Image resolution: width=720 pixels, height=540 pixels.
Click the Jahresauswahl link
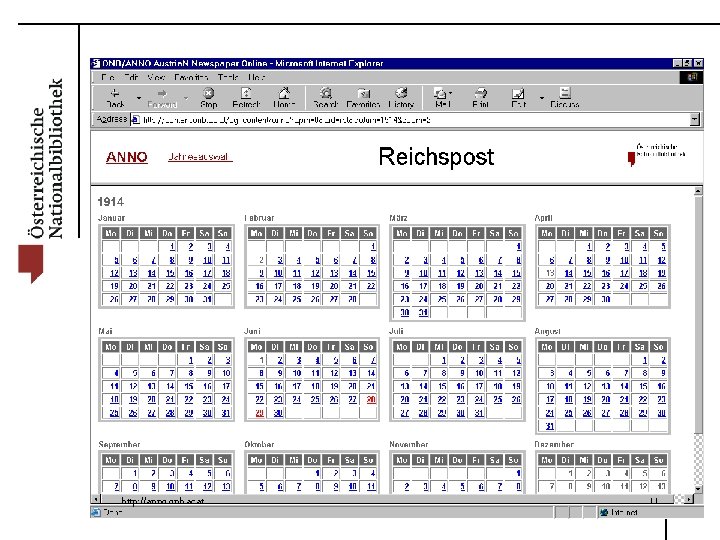[199, 157]
